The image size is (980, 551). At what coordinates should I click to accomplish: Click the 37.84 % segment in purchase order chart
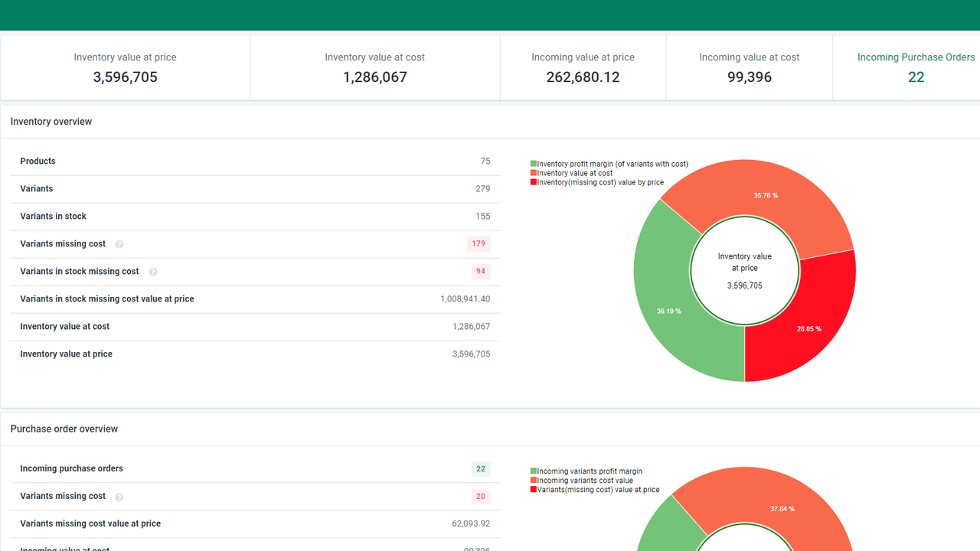[782, 508]
